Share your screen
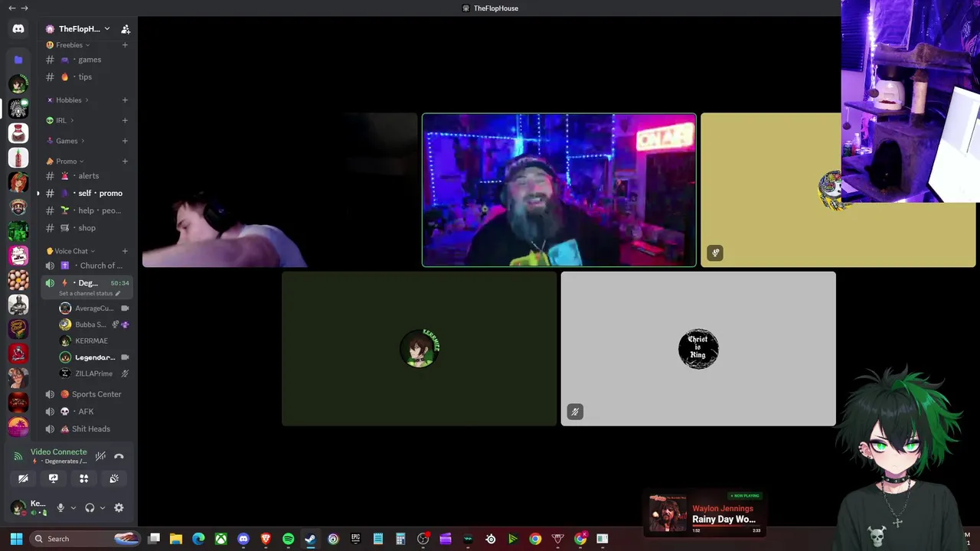 pyautogui.click(x=54, y=478)
